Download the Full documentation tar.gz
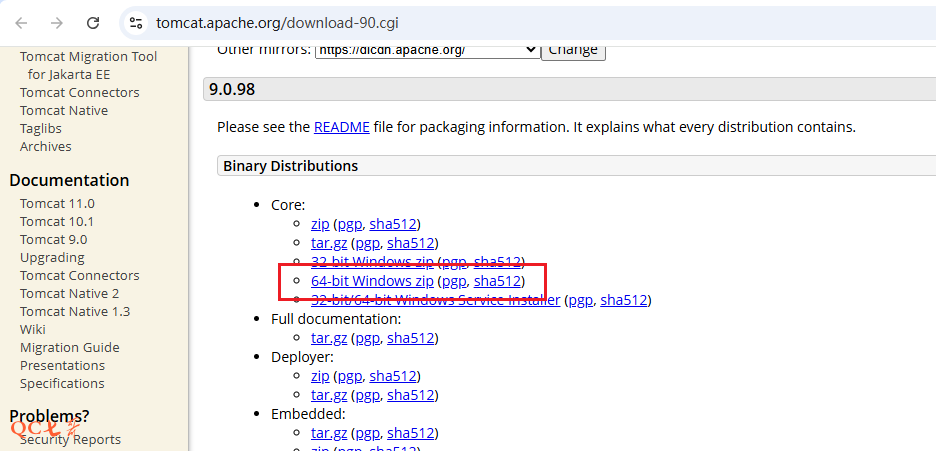Image resolution: width=936 pixels, height=451 pixels. click(x=329, y=338)
